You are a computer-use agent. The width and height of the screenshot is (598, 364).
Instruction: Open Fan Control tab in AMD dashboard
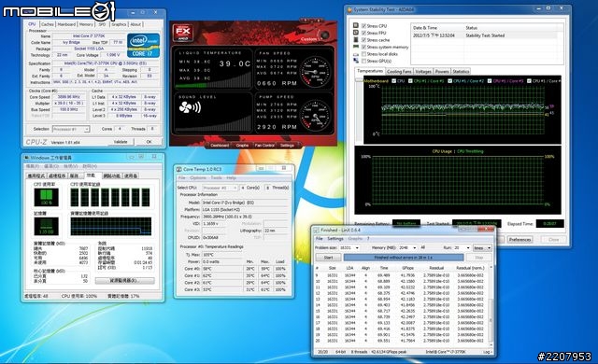264,146
